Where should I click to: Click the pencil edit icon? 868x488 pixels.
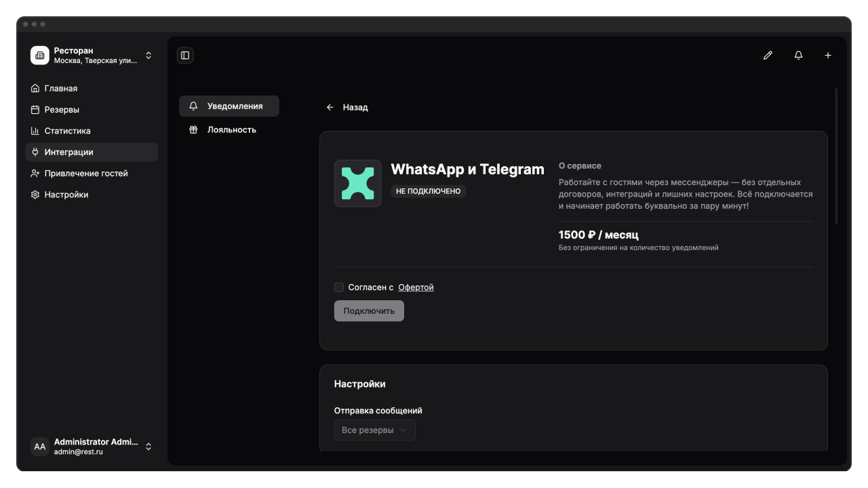tap(768, 56)
